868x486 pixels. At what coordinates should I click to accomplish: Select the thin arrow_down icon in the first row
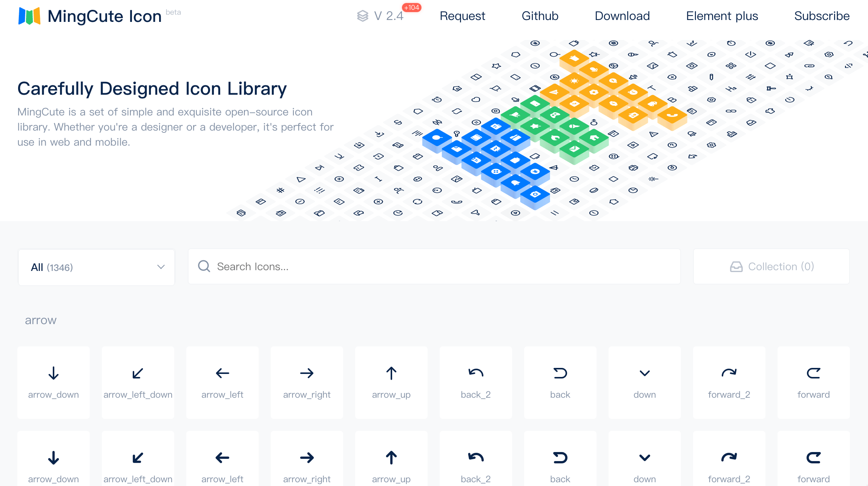coord(54,373)
